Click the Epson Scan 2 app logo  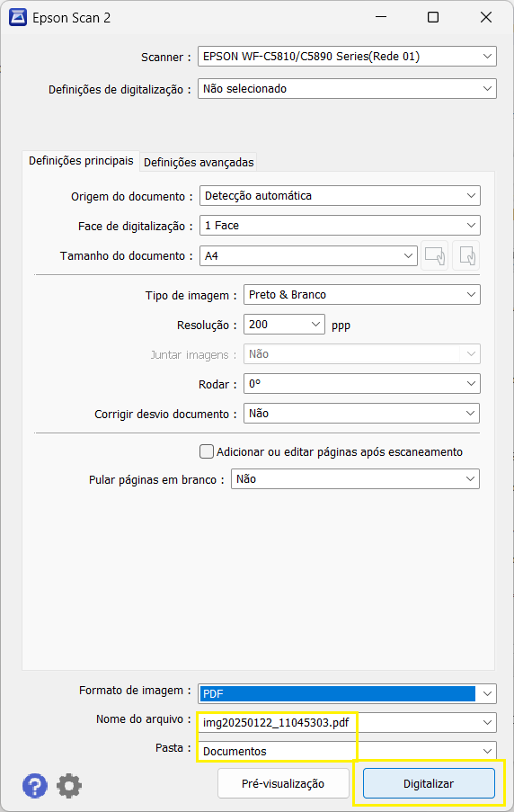point(18,18)
